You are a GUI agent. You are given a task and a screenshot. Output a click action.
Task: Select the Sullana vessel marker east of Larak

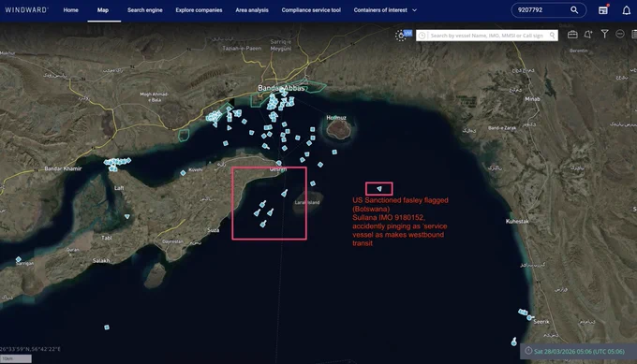379,189
